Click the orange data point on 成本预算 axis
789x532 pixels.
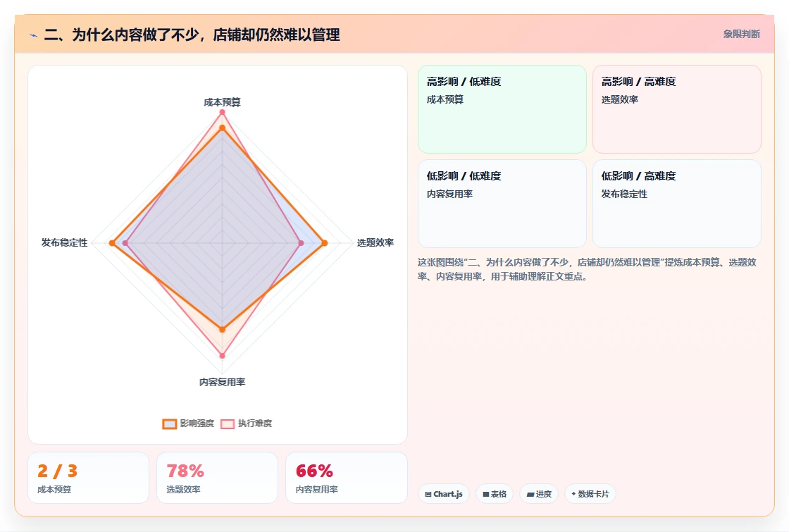click(222, 128)
